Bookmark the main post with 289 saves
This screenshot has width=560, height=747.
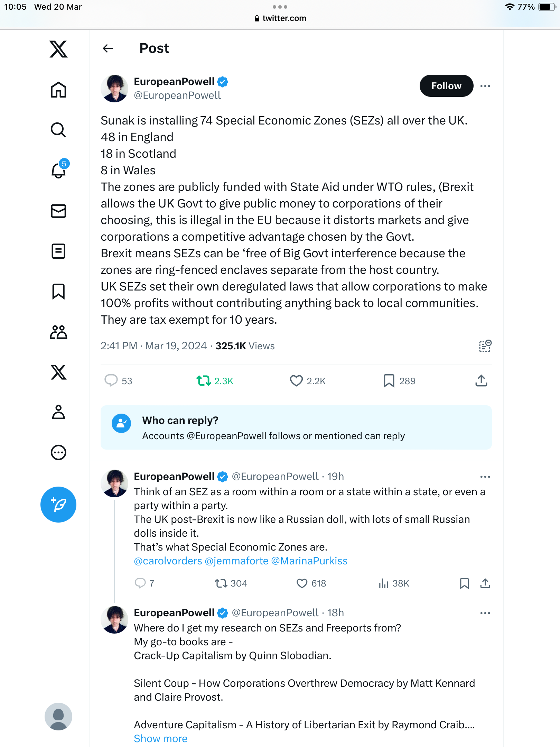click(x=389, y=381)
